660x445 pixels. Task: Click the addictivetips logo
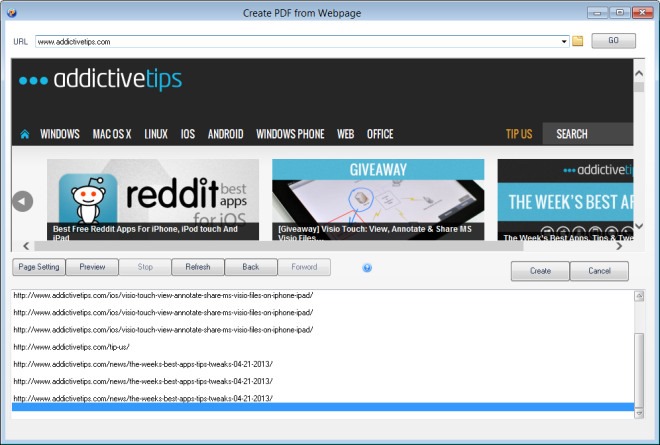point(101,79)
